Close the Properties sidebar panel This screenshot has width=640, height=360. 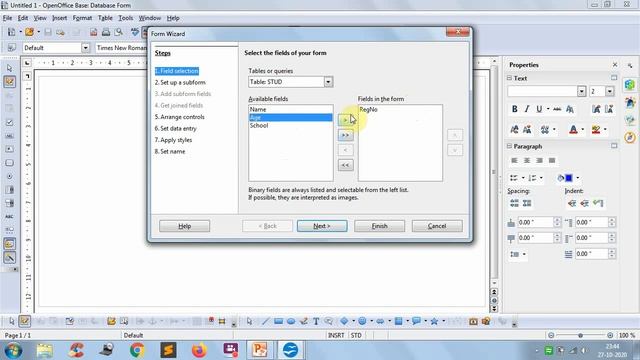click(615, 64)
